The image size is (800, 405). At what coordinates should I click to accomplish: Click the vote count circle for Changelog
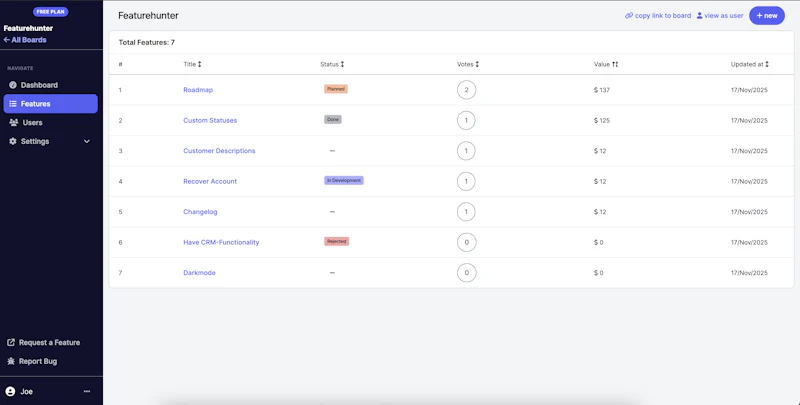466,212
